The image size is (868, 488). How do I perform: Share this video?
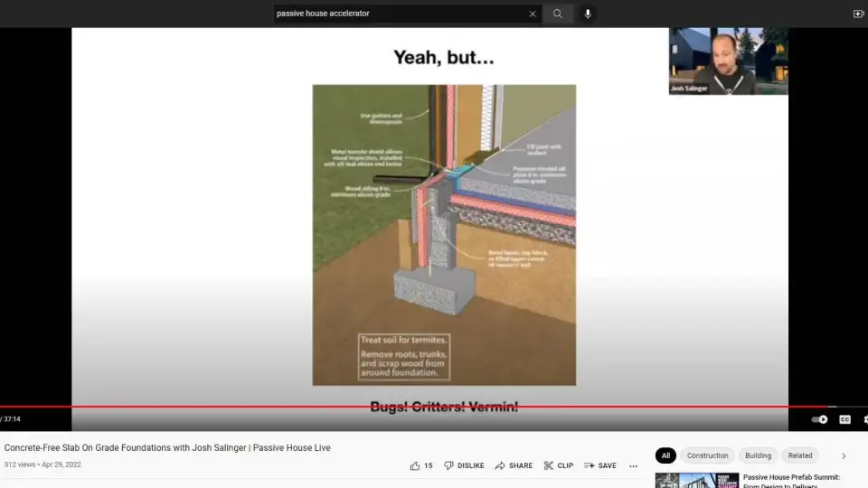[514, 465]
